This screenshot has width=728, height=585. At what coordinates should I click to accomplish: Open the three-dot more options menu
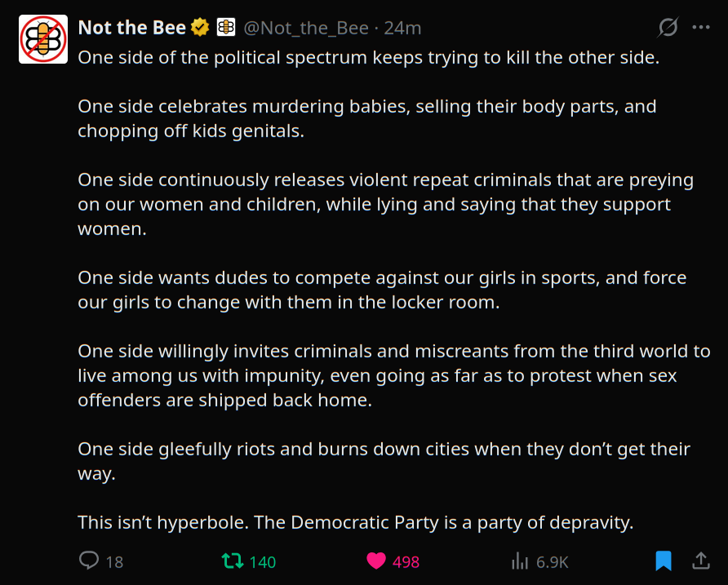700,27
